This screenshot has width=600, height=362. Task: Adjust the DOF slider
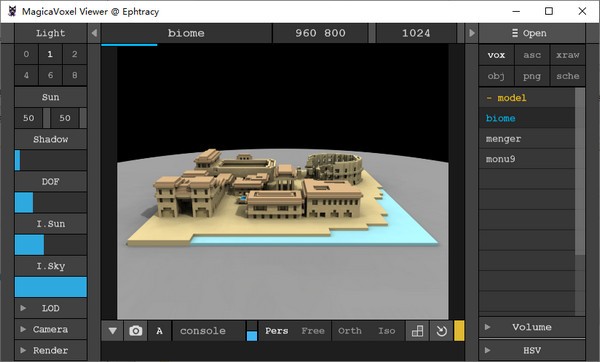(x=51, y=202)
